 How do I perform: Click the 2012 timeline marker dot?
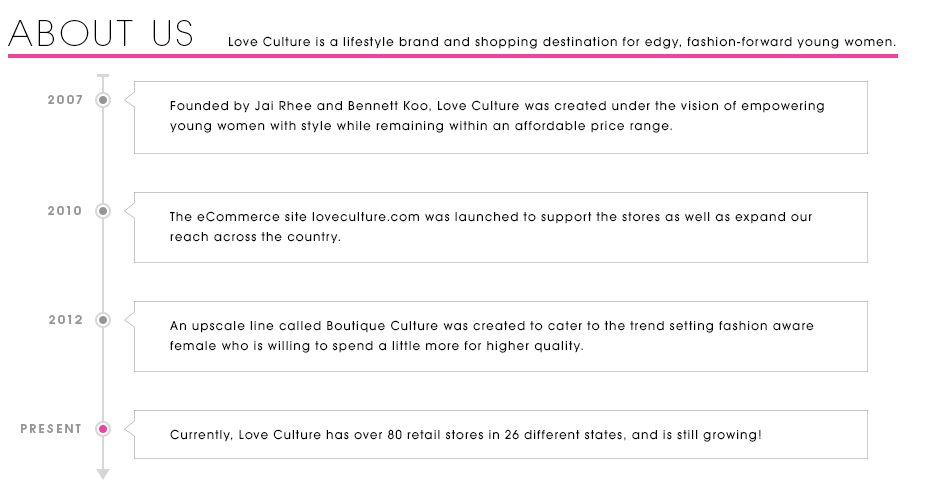pos(102,320)
